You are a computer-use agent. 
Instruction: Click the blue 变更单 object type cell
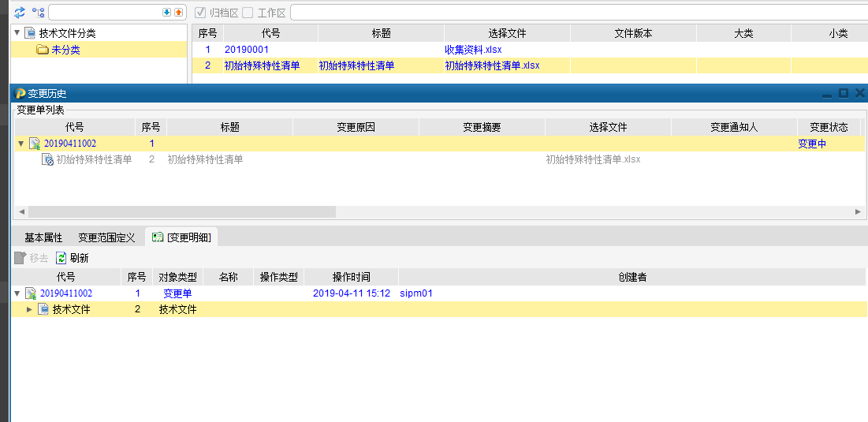(x=177, y=293)
